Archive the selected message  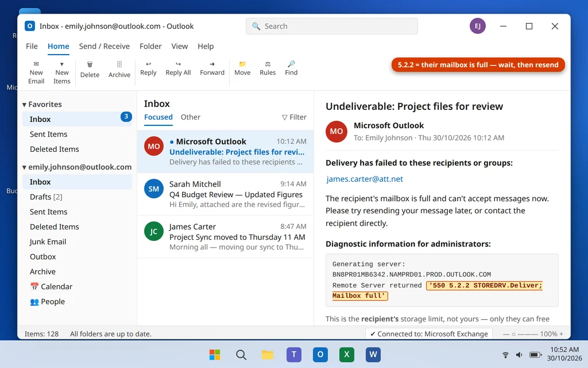pos(119,70)
